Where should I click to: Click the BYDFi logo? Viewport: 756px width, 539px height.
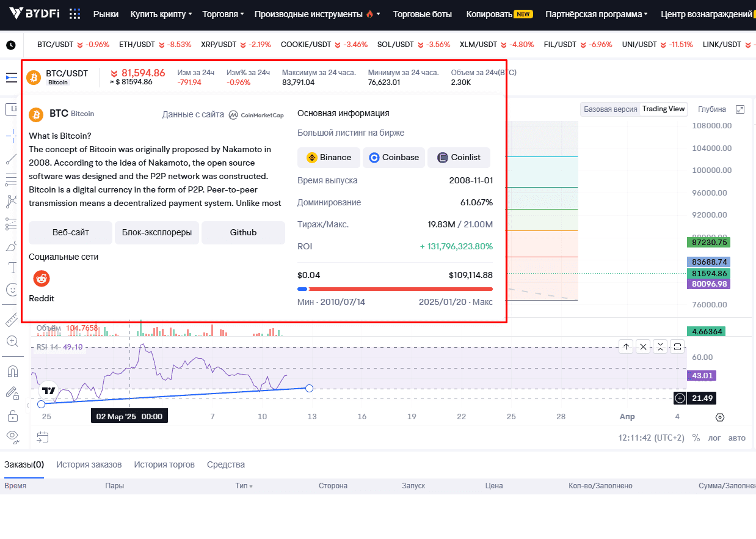(34, 13)
